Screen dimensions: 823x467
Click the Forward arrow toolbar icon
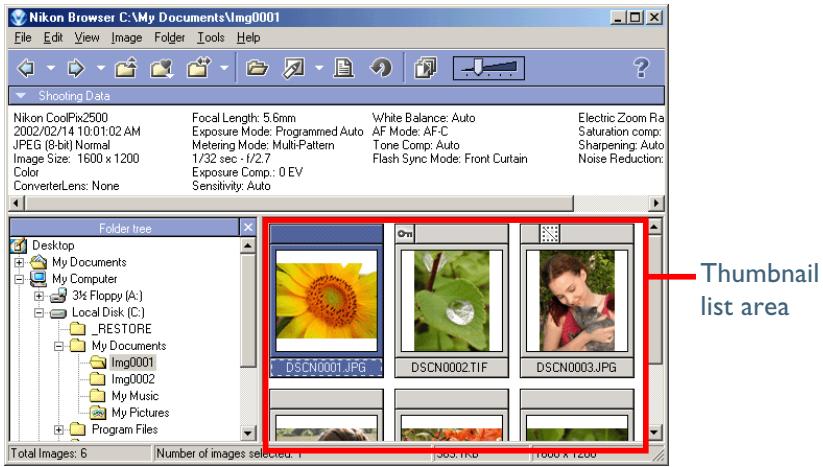[x=76, y=68]
